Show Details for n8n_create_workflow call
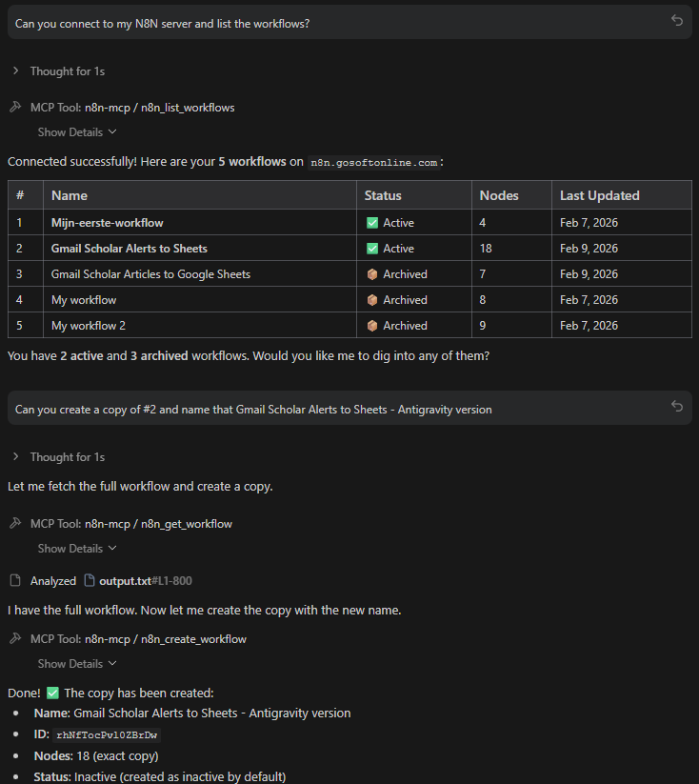Image resolution: width=699 pixels, height=784 pixels. (77, 664)
